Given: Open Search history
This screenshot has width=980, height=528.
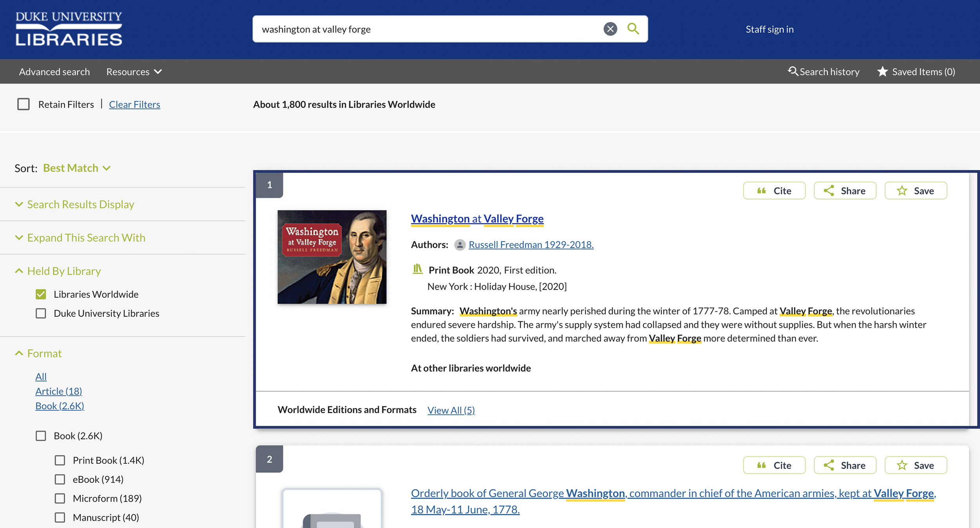Looking at the screenshot, I should click(x=824, y=72).
